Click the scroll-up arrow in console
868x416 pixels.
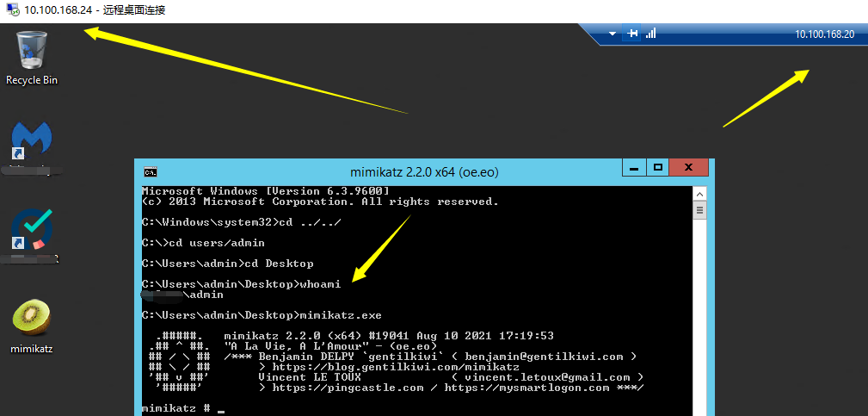click(699, 195)
